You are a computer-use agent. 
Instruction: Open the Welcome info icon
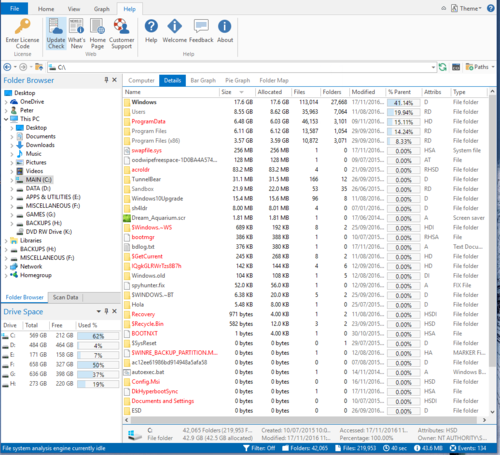[x=175, y=26]
